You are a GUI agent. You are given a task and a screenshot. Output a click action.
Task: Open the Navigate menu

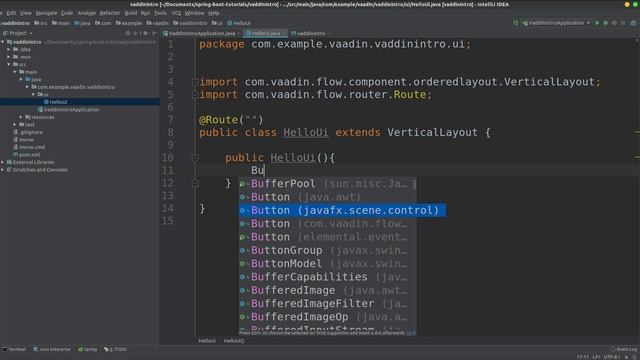pos(46,13)
